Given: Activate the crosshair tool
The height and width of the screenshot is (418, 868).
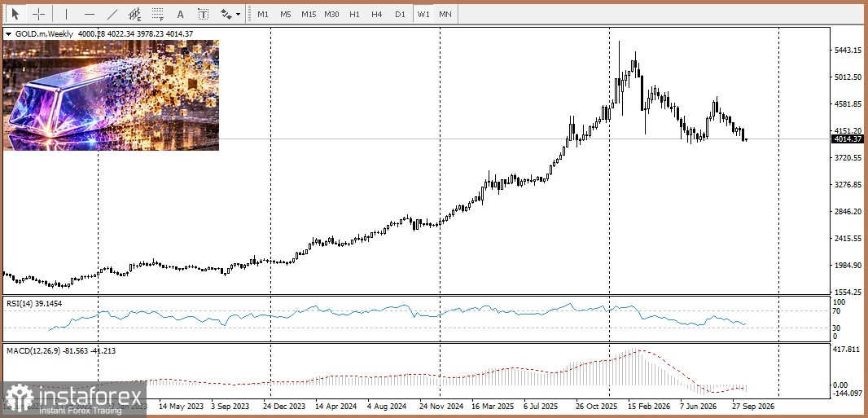Looking at the screenshot, I should [x=39, y=15].
